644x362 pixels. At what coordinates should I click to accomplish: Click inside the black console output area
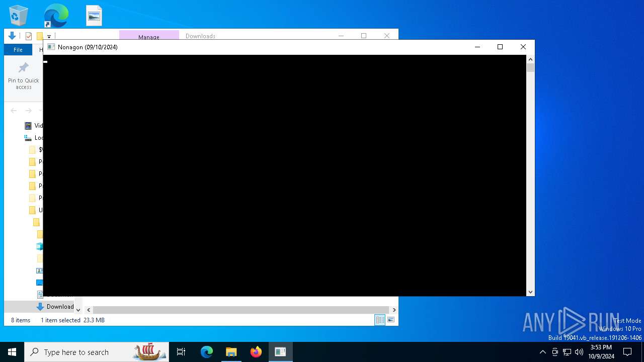click(x=285, y=175)
